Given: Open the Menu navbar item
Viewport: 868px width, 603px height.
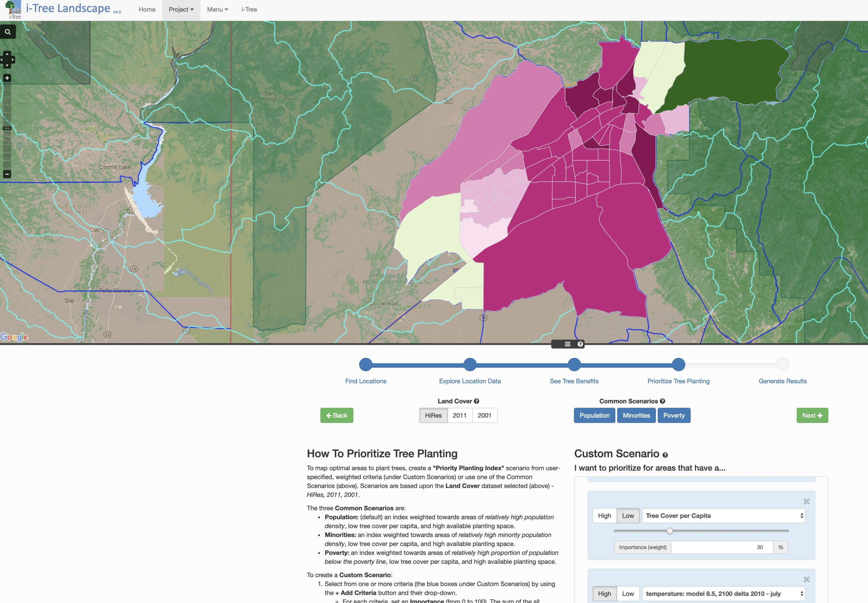Looking at the screenshot, I should tap(217, 9).
